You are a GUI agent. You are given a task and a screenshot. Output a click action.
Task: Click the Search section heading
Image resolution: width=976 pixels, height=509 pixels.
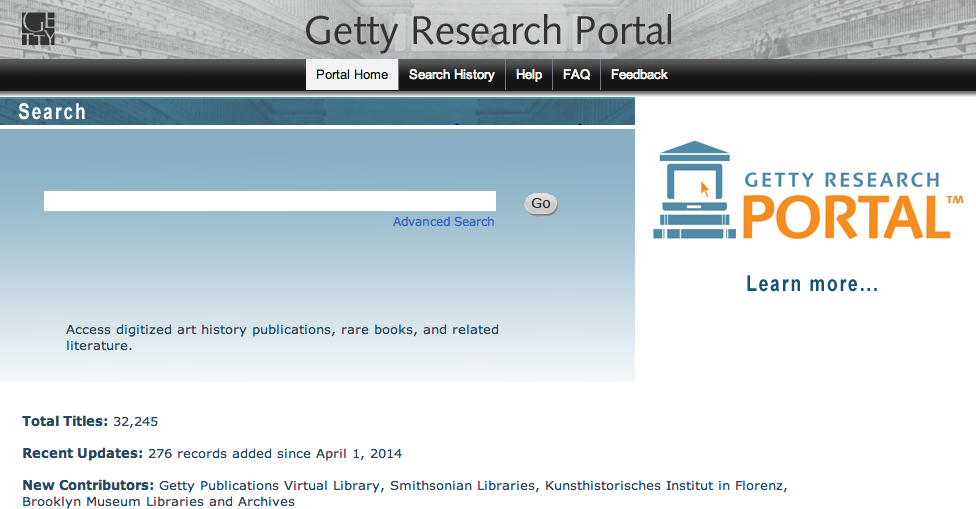(52, 111)
